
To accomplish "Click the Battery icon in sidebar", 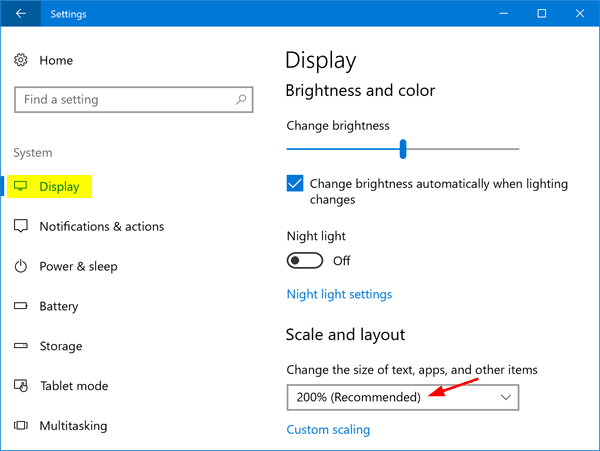I will point(21,307).
